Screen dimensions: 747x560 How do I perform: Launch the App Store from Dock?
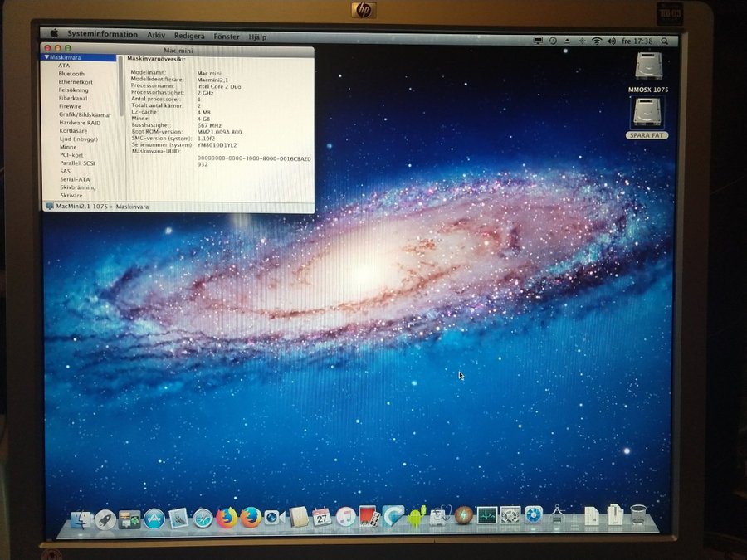coord(154,519)
